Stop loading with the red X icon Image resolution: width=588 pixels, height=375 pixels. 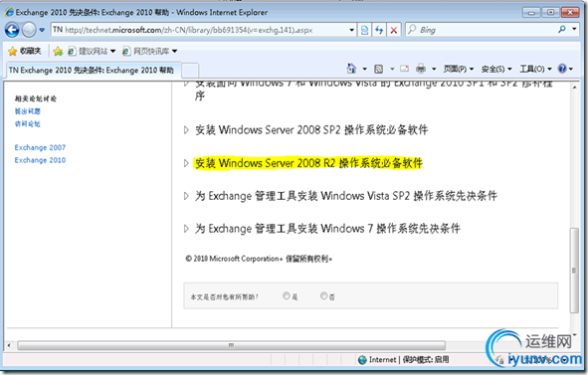pyautogui.click(x=394, y=30)
